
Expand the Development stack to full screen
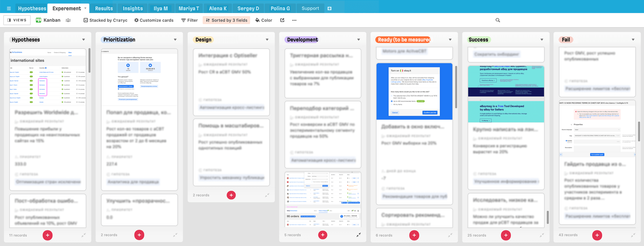[358, 235]
